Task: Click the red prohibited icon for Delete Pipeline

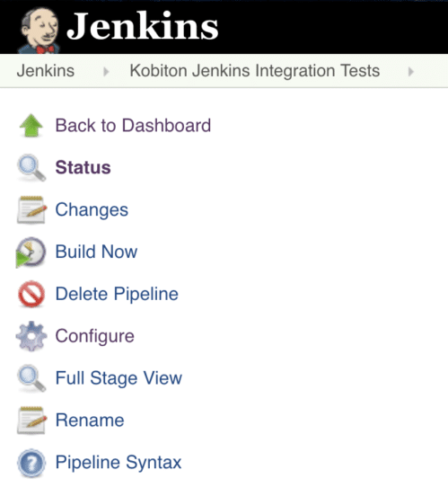Action: click(31, 294)
